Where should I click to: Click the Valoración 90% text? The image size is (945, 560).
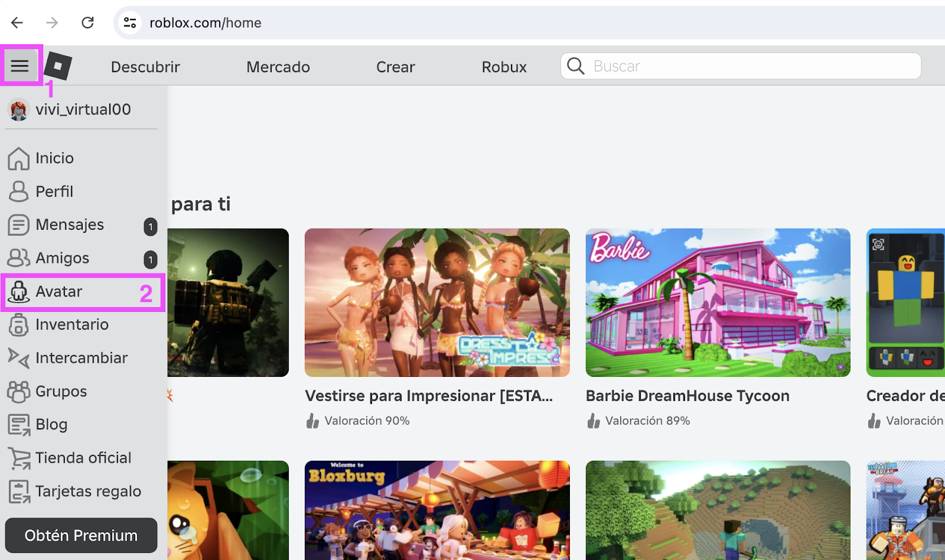(367, 421)
